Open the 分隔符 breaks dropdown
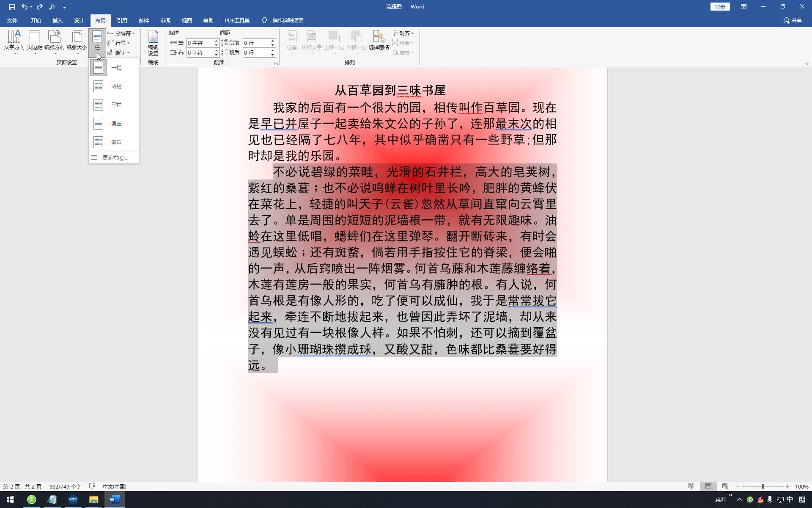Viewport: 812px width, 508px height. click(x=121, y=33)
